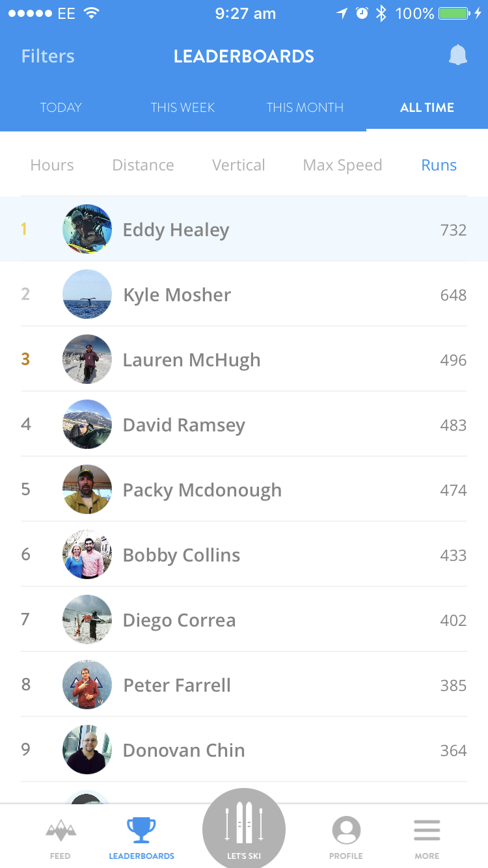Tap Eddy Healey's profile picture

[x=87, y=229]
